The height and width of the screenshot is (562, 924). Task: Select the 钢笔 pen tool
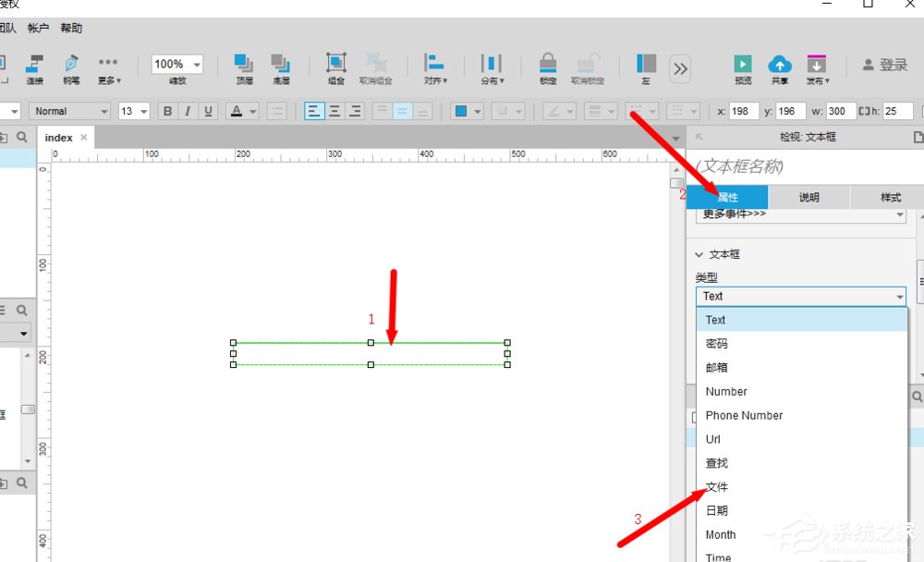point(71,69)
